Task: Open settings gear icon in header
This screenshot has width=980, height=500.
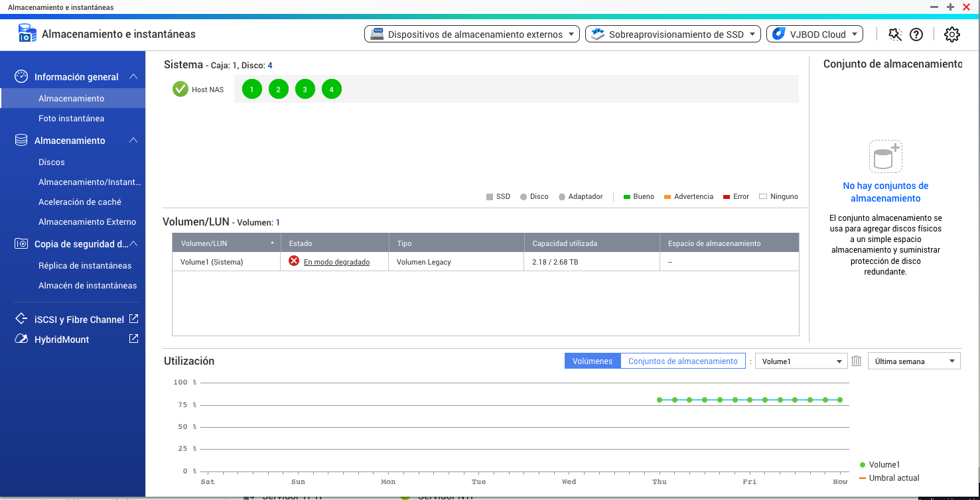Action: coord(951,34)
